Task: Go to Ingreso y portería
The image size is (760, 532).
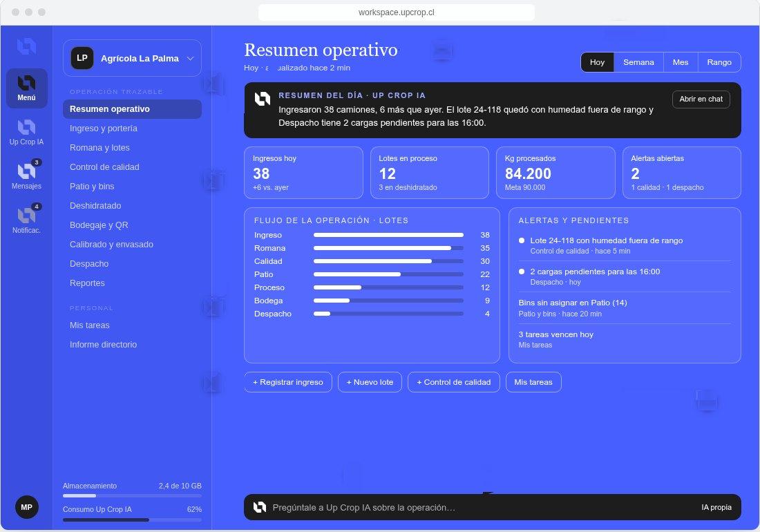Action: pyautogui.click(x=133, y=129)
